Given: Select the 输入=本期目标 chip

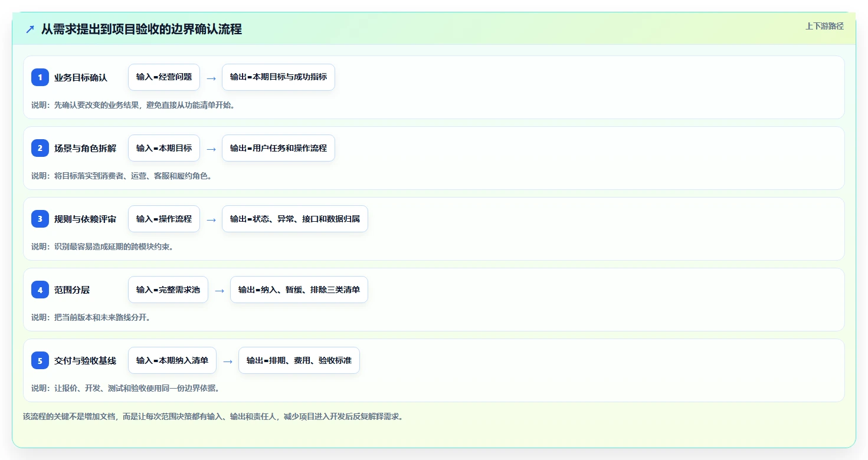Looking at the screenshot, I should coord(164,148).
